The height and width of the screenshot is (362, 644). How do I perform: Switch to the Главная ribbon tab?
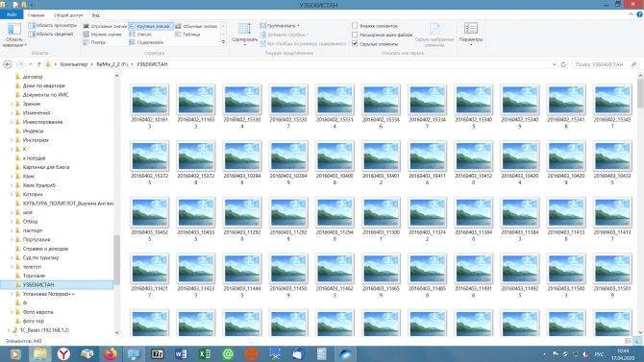pyautogui.click(x=36, y=15)
